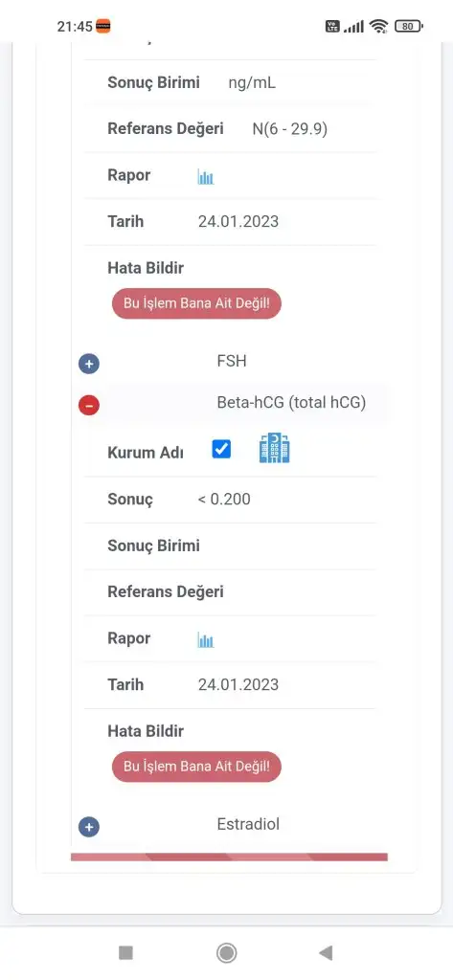Tap the orange notification icon beside the clock
Image resolution: width=453 pixels, height=980 pixels.
103,26
